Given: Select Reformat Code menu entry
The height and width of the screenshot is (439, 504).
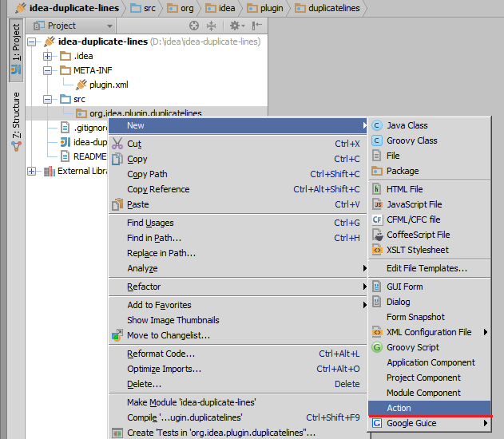Looking at the screenshot, I should coord(238,354).
